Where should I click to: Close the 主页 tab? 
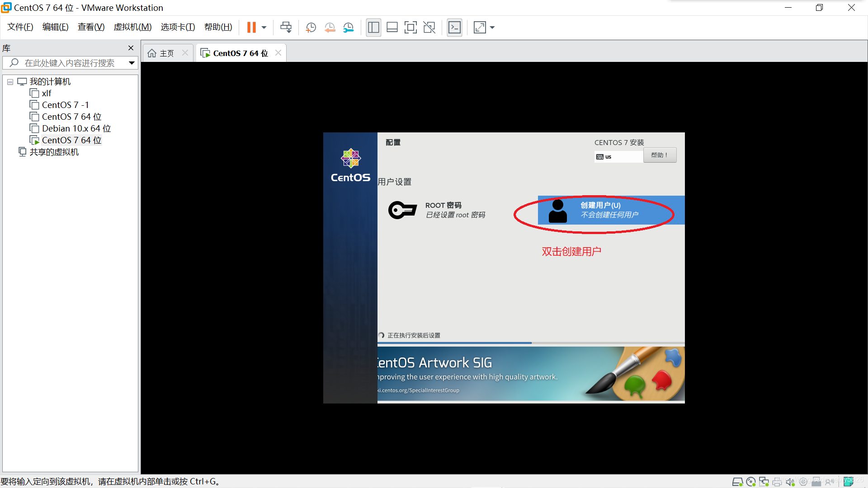click(x=185, y=53)
